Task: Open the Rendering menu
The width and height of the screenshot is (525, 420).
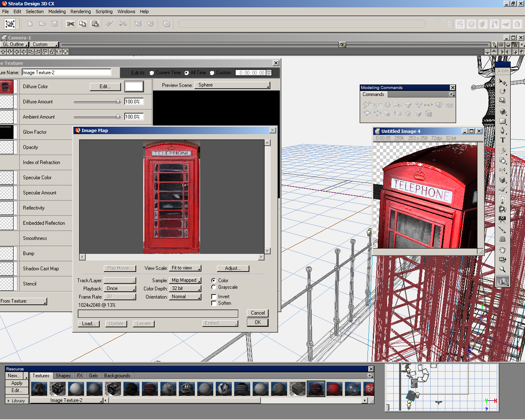Action: (80, 11)
